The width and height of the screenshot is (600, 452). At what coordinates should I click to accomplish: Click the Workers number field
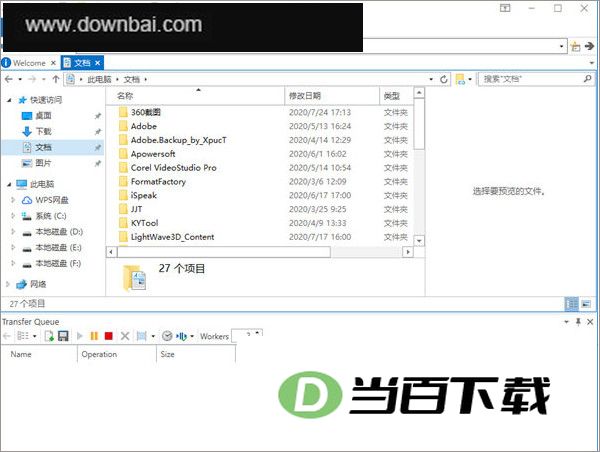tap(247, 335)
